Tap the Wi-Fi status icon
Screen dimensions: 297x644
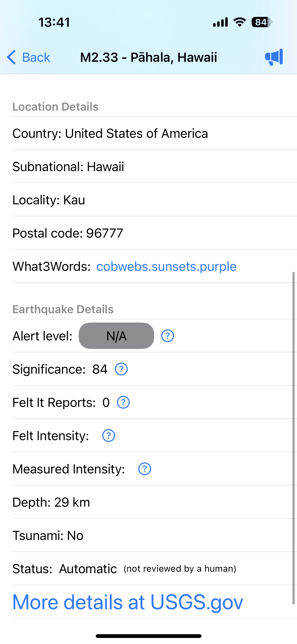[240, 22]
